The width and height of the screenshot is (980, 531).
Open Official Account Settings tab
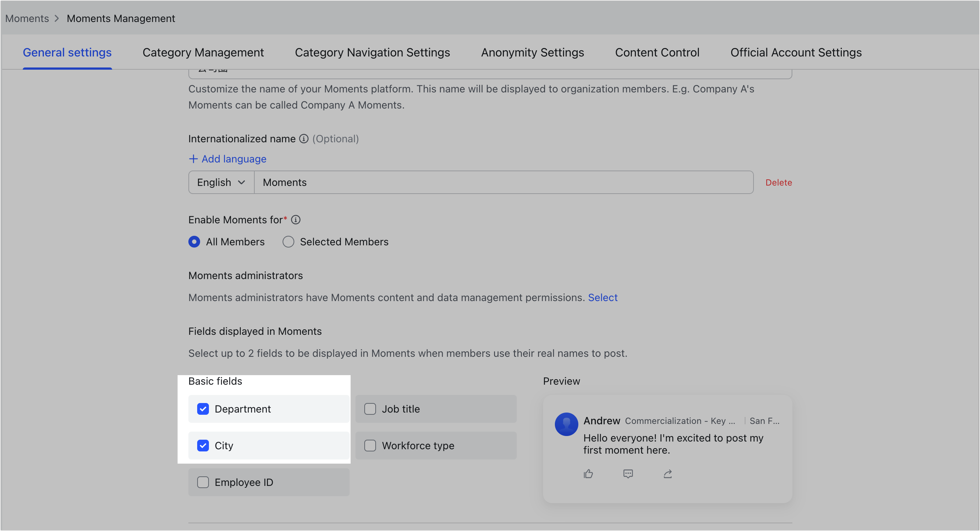[x=796, y=52]
